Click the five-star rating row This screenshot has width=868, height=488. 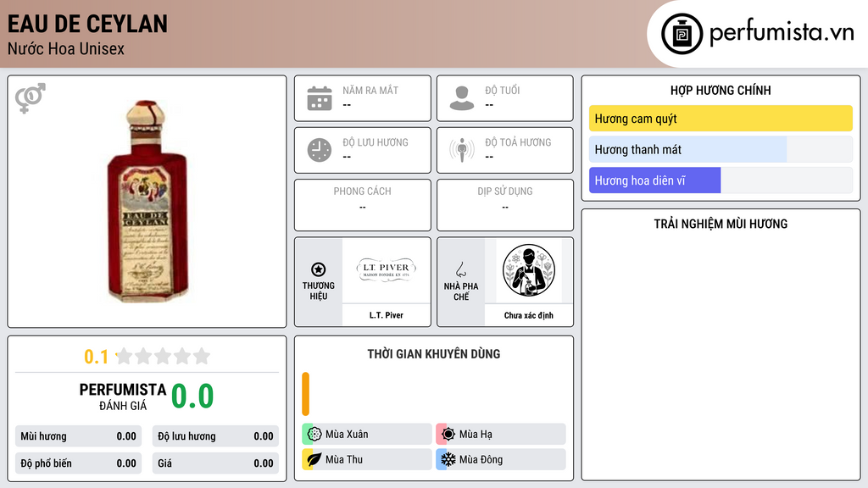(x=163, y=357)
